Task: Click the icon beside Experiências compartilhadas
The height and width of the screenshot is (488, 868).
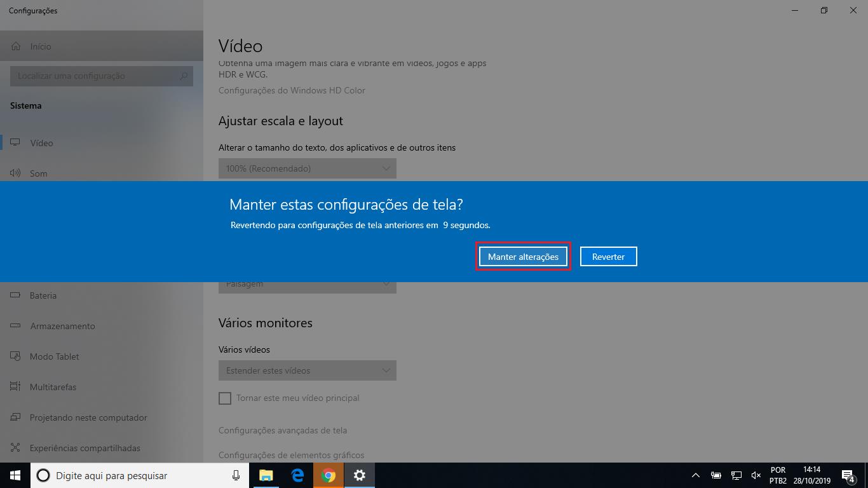Action: click(15, 448)
